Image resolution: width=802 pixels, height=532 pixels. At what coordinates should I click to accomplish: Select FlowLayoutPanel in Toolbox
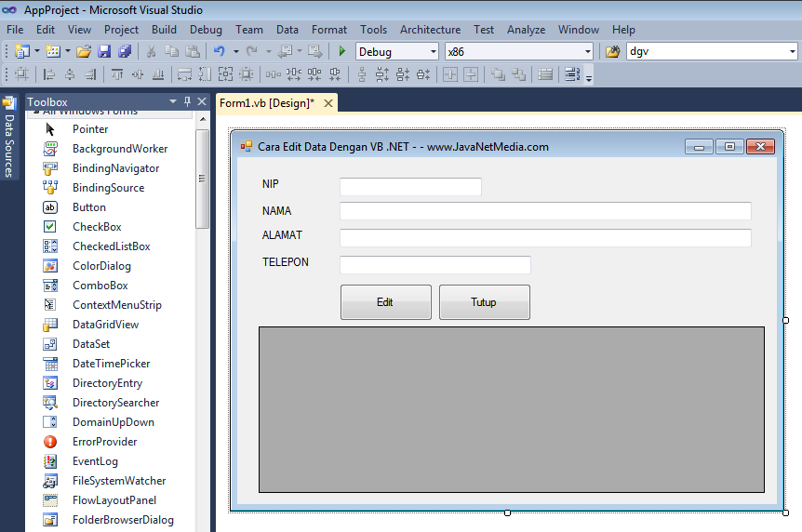pos(114,500)
